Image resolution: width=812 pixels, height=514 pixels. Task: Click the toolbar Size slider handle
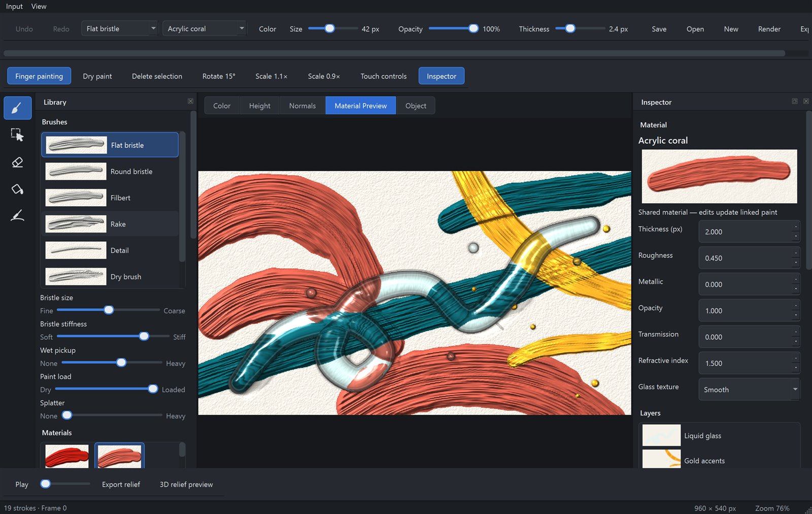point(330,28)
